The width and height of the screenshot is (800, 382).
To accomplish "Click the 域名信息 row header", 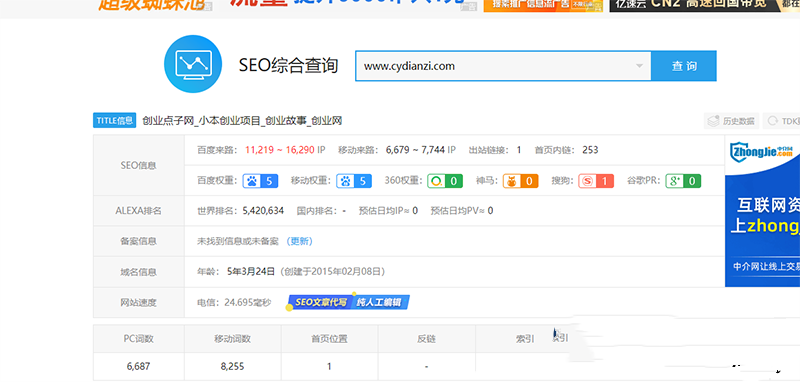I will (x=138, y=272).
